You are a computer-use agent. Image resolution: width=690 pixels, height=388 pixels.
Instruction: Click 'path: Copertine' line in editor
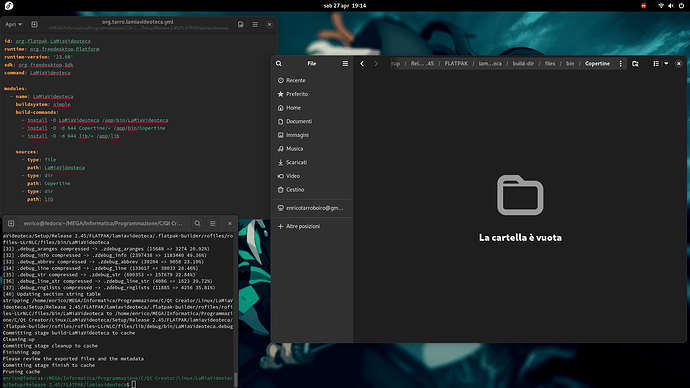pyautogui.click(x=48, y=183)
